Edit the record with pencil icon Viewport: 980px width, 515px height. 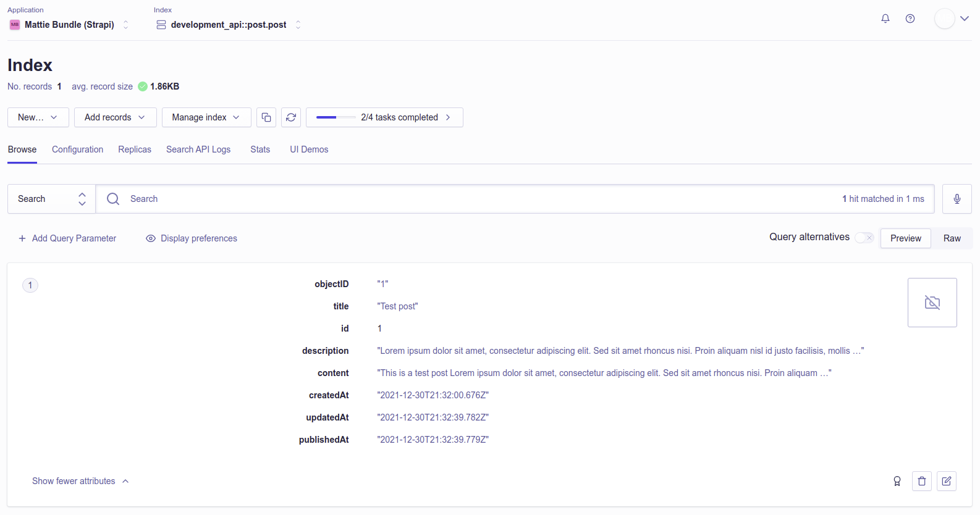click(947, 481)
